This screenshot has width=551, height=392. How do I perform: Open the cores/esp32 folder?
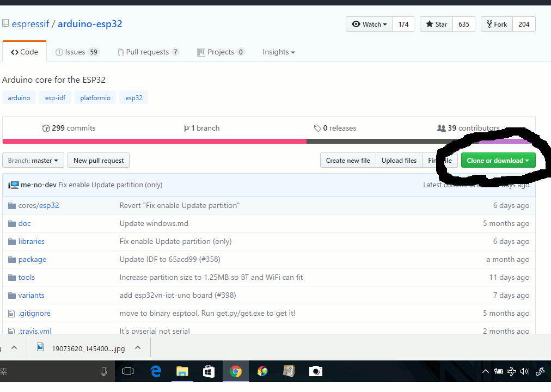tap(39, 205)
